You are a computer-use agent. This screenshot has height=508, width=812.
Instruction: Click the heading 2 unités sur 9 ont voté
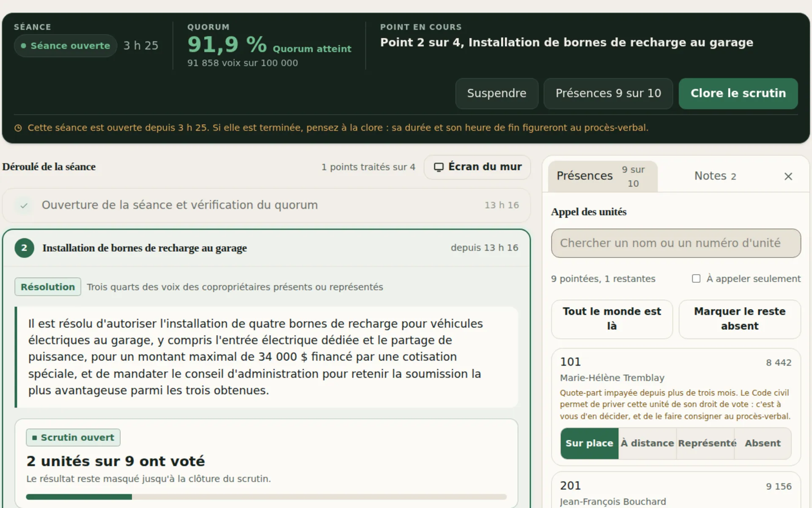[115, 461]
